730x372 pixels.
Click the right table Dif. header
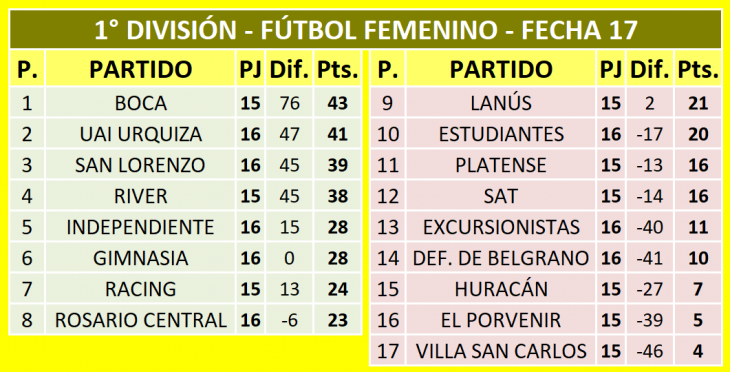point(650,69)
